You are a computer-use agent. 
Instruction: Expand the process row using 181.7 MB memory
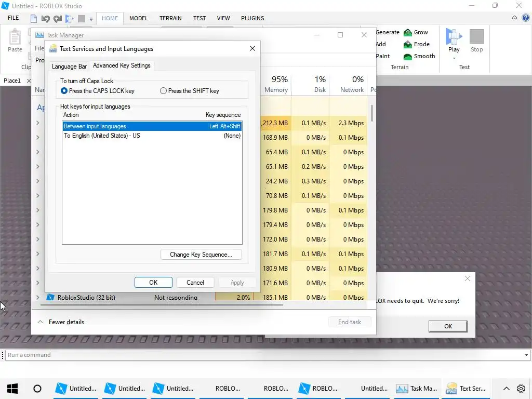click(x=37, y=254)
